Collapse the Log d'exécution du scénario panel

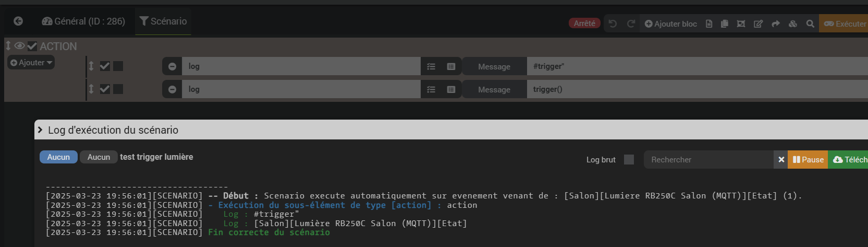click(x=40, y=130)
